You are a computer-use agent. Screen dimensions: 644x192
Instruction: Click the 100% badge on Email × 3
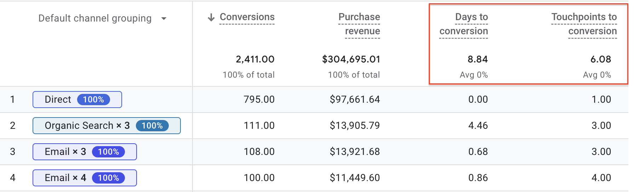108,152
